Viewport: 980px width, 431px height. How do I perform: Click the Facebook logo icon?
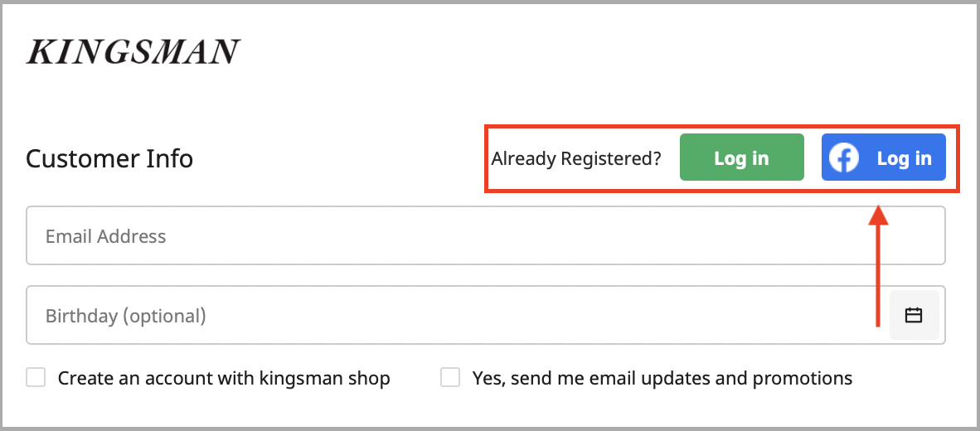click(x=844, y=157)
